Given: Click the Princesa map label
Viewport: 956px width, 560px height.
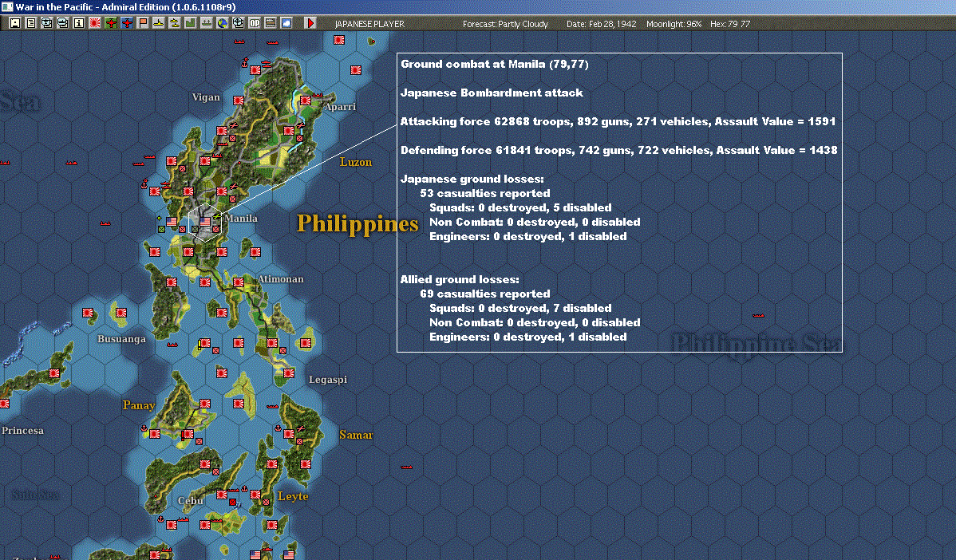Looking at the screenshot, I should (22, 431).
